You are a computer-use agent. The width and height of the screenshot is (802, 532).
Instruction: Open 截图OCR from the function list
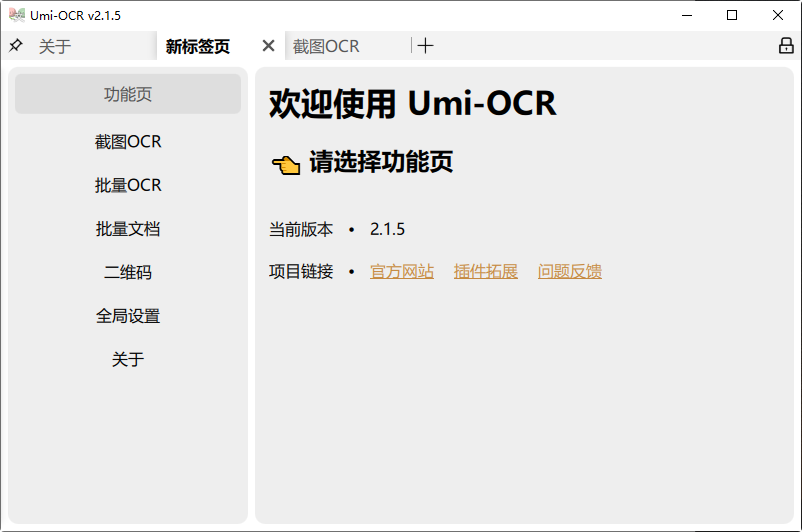[x=128, y=142]
